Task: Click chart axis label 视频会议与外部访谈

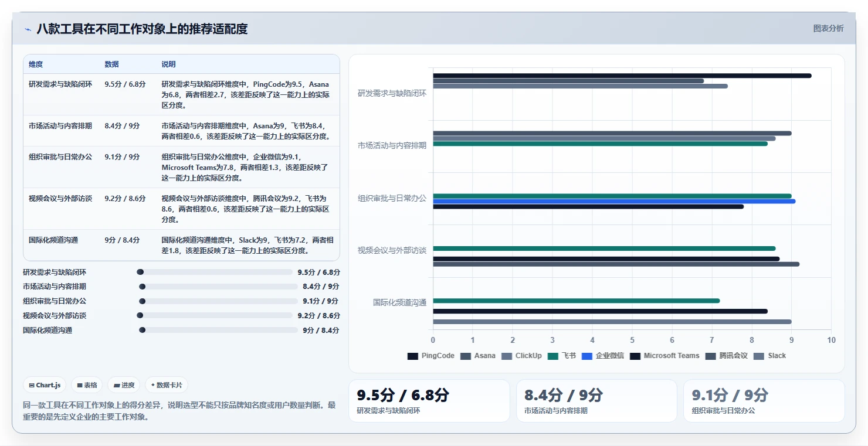Action: click(x=392, y=250)
